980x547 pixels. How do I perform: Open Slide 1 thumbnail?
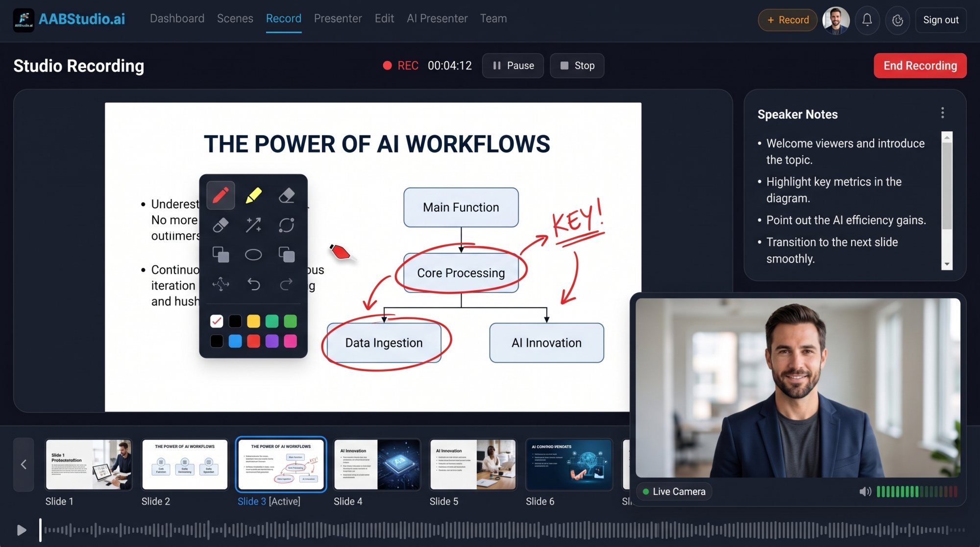(x=89, y=464)
